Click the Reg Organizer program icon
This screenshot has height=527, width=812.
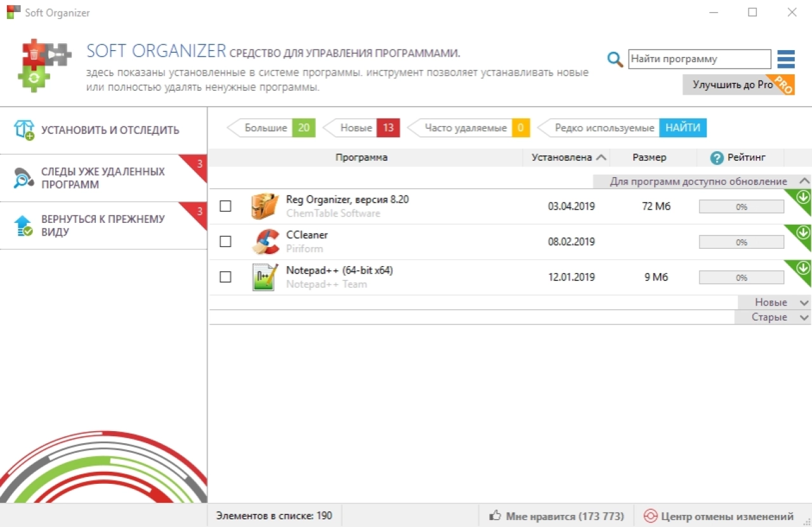tap(265, 206)
